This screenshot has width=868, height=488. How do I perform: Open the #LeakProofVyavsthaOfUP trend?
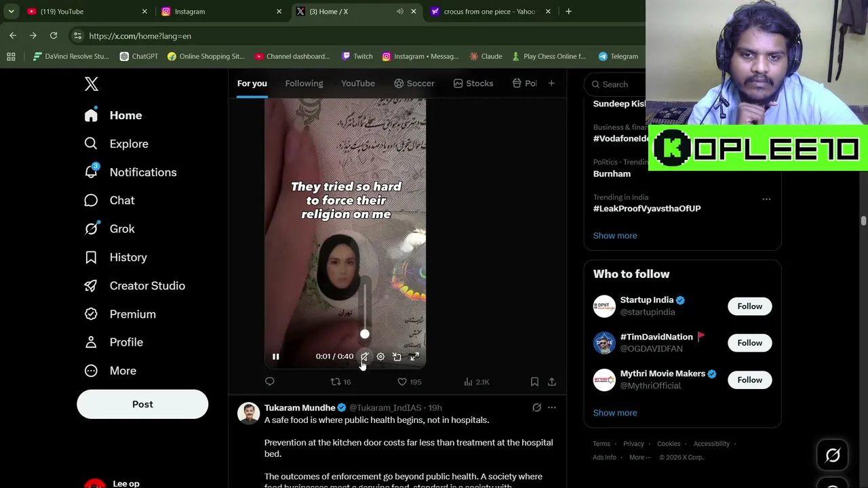pyautogui.click(x=647, y=209)
